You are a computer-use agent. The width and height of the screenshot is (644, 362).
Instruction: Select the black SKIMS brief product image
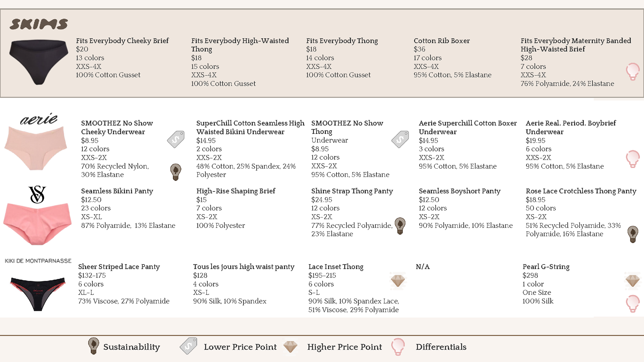(x=39, y=62)
